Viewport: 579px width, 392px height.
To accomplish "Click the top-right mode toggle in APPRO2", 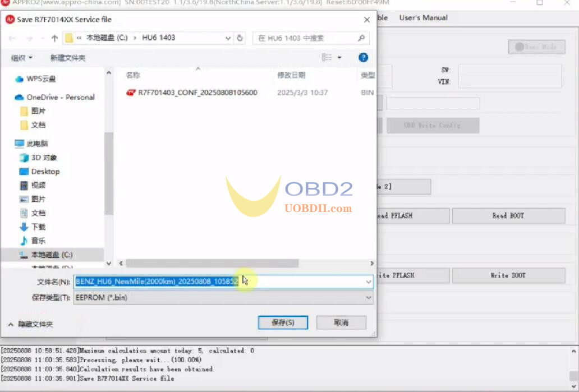I will point(536,47).
